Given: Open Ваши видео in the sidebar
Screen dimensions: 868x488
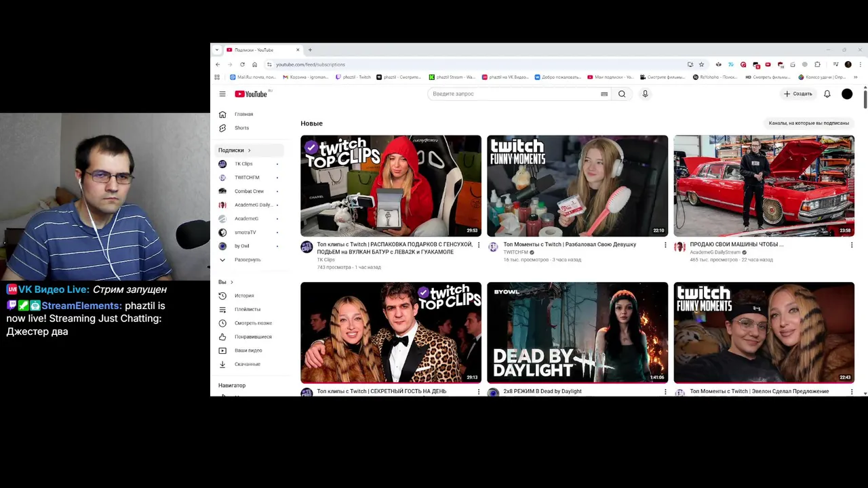Looking at the screenshot, I should pyautogui.click(x=249, y=350).
